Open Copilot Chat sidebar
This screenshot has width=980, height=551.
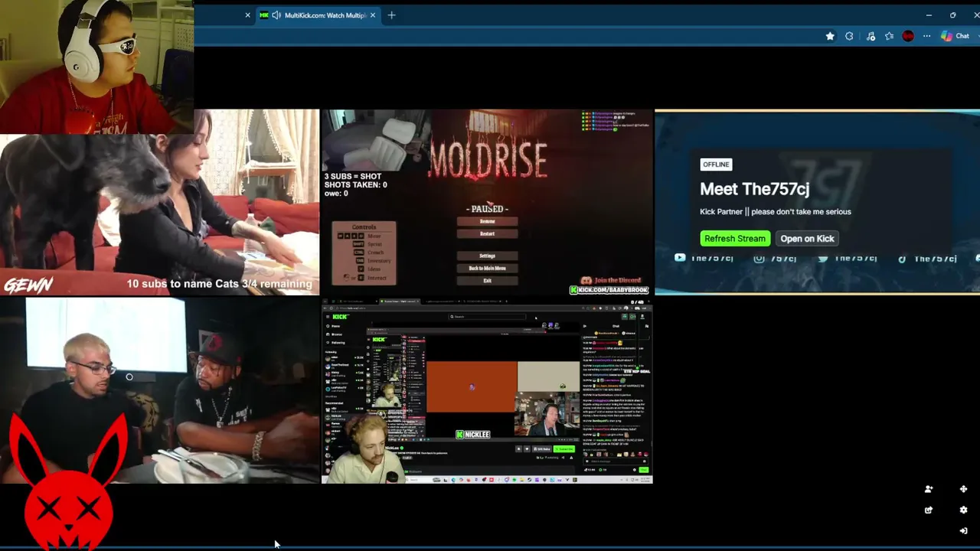(x=955, y=36)
